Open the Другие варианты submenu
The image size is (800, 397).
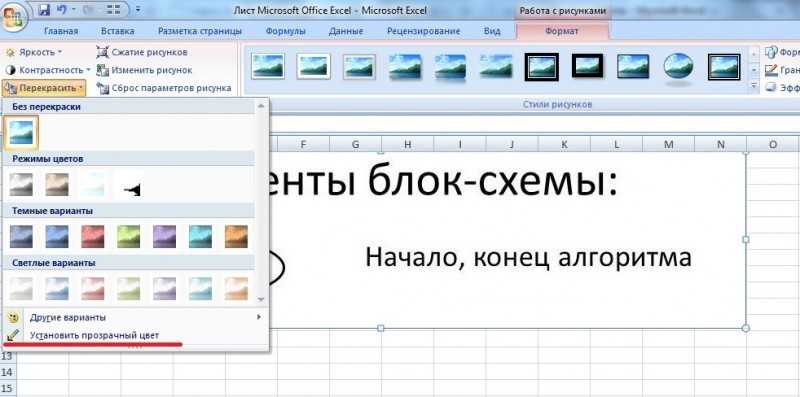tap(135, 317)
